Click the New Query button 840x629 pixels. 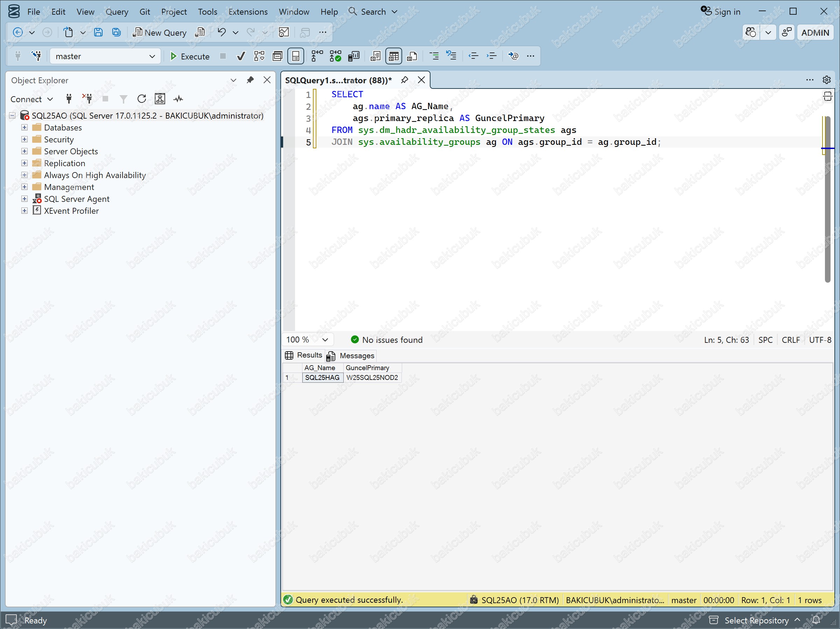click(160, 32)
